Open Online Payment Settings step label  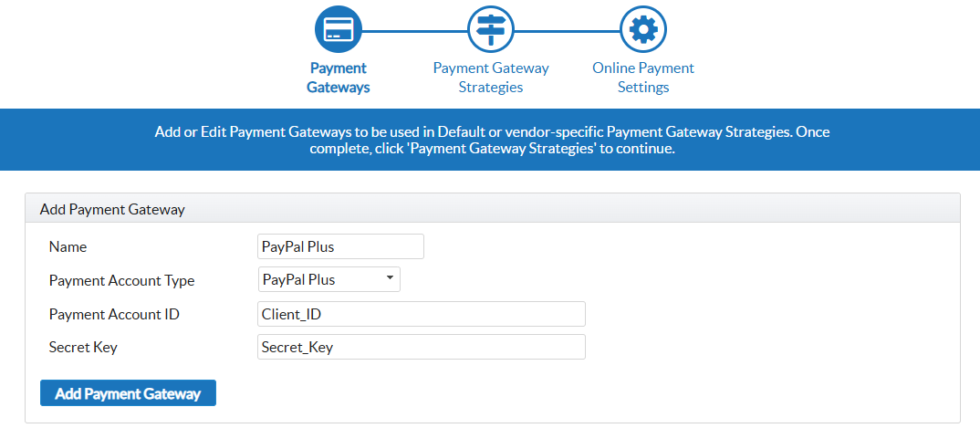[x=643, y=78]
